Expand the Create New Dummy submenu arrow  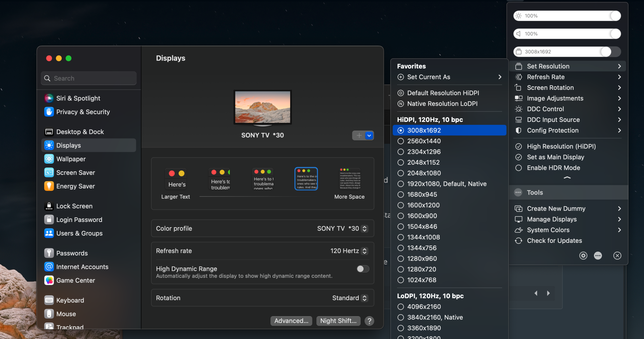pos(620,208)
